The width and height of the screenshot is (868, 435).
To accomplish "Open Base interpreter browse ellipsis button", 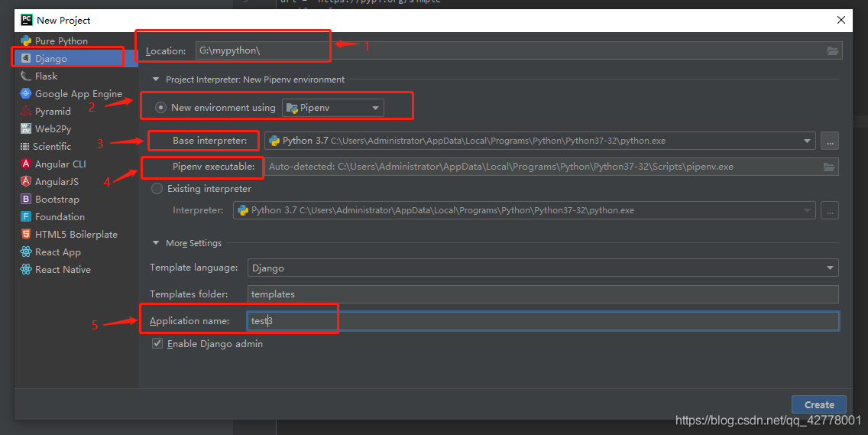I will pyautogui.click(x=829, y=141).
